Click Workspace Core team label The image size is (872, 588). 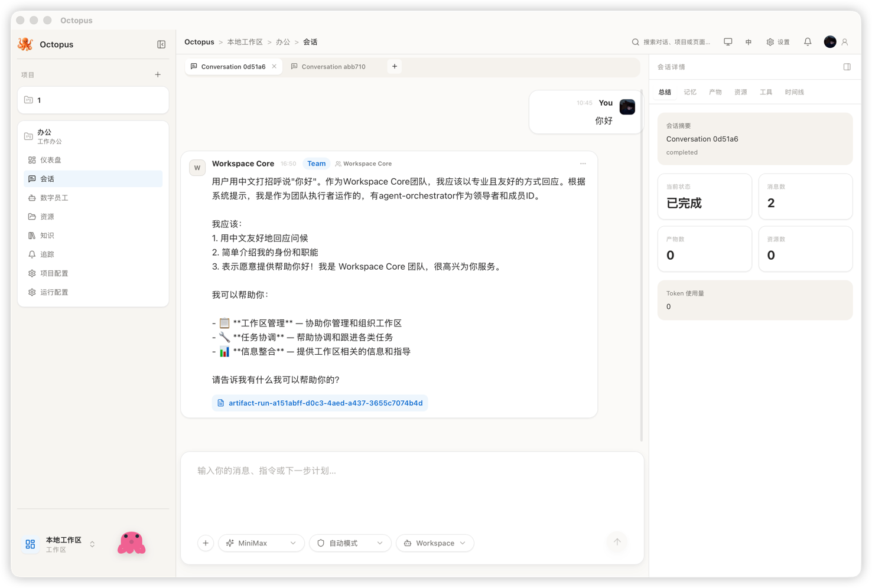click(363, 164)
